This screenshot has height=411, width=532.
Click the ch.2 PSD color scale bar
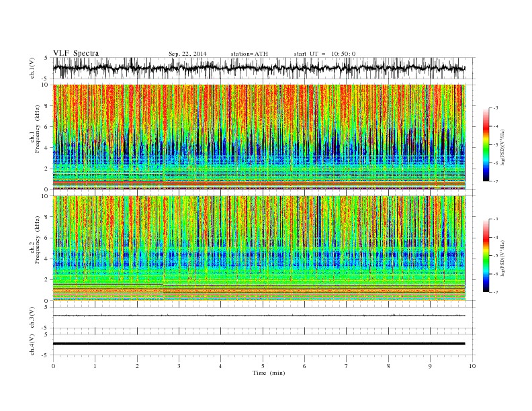486,255
